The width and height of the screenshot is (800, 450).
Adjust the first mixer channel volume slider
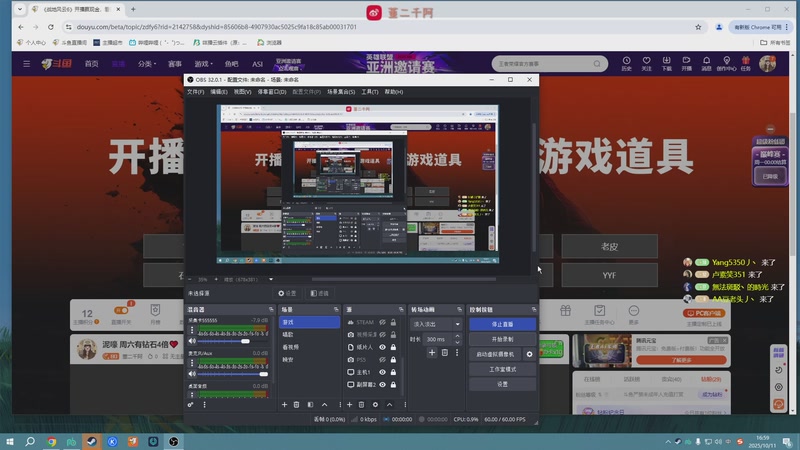coord(233,341)
